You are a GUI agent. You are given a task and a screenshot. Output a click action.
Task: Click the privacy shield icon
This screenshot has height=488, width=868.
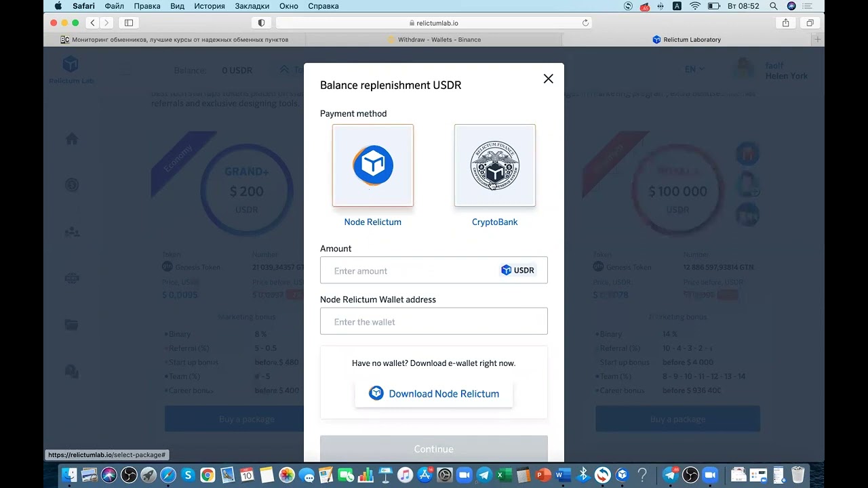[262, 22]
